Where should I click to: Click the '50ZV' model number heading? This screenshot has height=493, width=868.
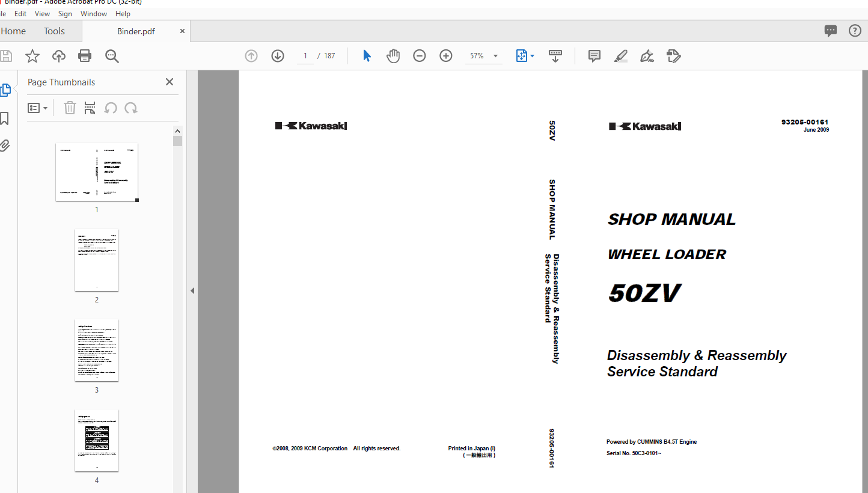(644, 293)
